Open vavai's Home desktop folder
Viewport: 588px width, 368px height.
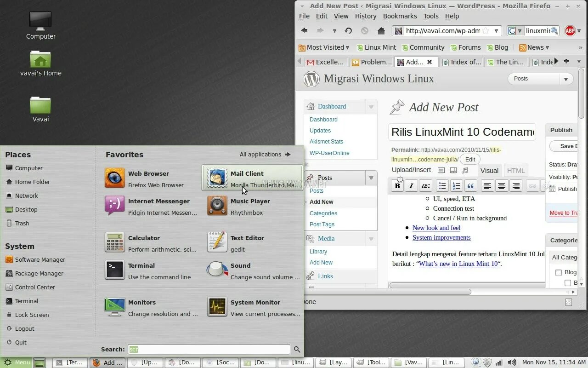40,63
